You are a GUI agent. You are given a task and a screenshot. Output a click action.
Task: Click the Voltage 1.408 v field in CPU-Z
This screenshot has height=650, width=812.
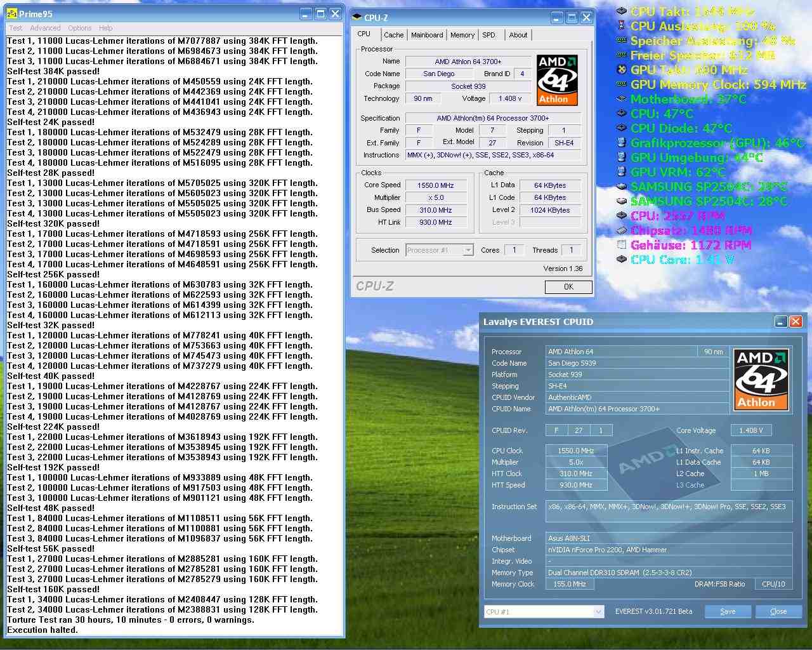[510, 98]
